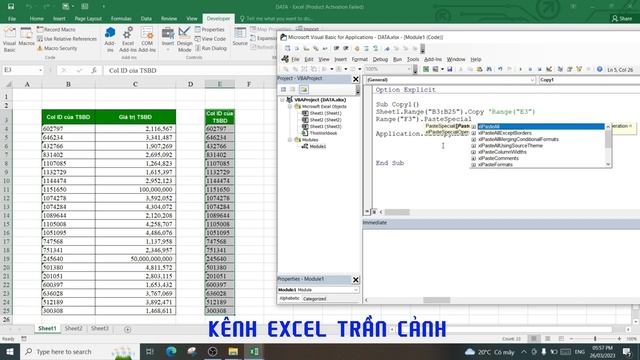640x360 pixels.
Task: Click the Find binoculars icon in VBA toolbar
Action: pyautogui.click(x=489, y=69)
